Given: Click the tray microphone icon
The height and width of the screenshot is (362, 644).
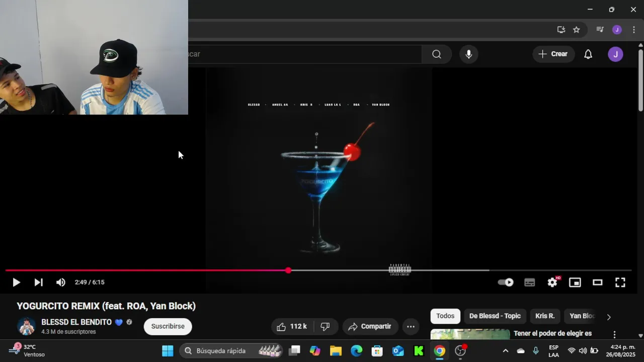Looking at the screenshot, I should 536,351.
